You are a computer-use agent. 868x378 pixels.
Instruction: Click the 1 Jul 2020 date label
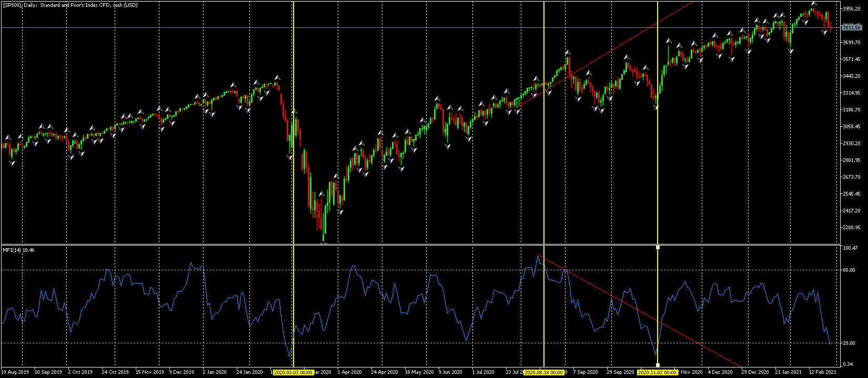483,372
